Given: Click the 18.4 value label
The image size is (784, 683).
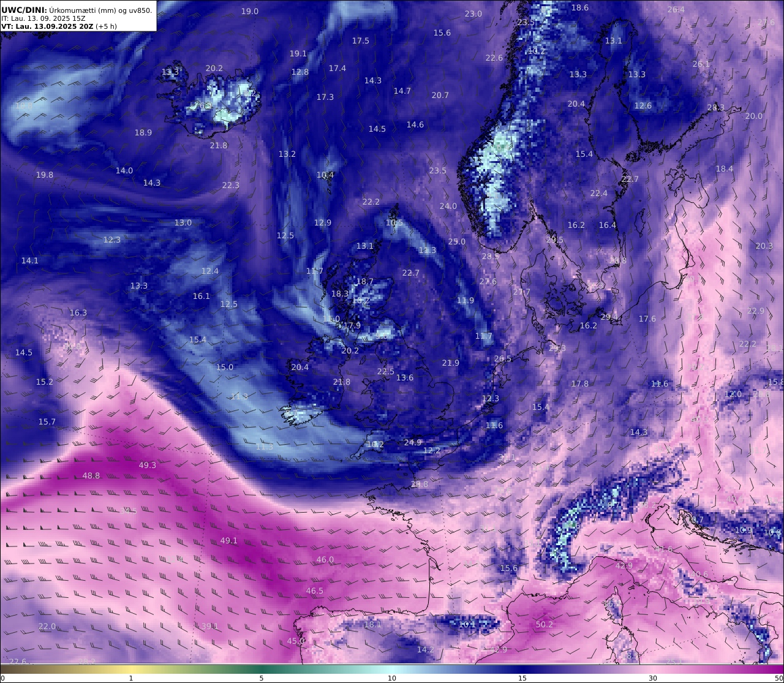Looking at the screenshot, I should [724, 169].
